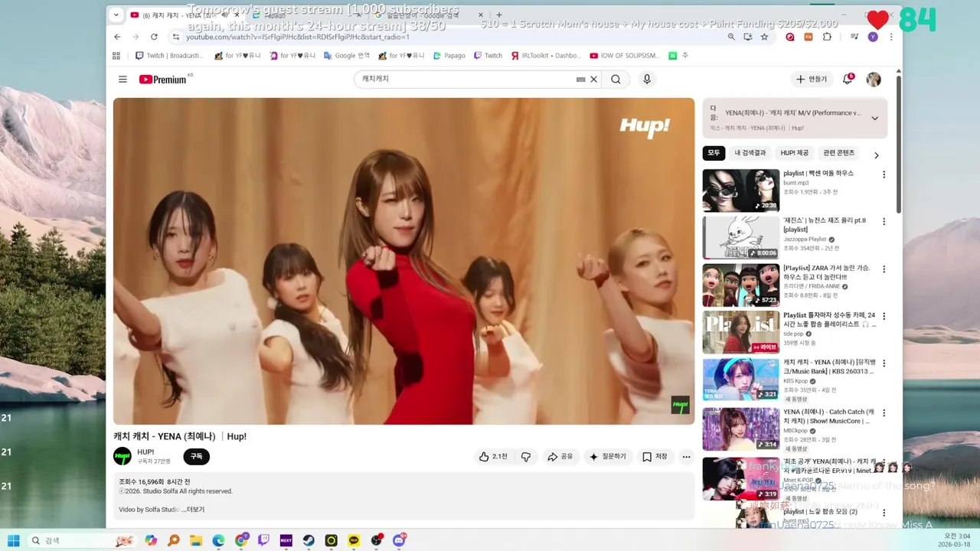Image resolution: width=980 pixels, height=551 pixels.
Task: Open the 'Twitch | Broadcasti...' bookmark
Action: [x=169, y=56]
